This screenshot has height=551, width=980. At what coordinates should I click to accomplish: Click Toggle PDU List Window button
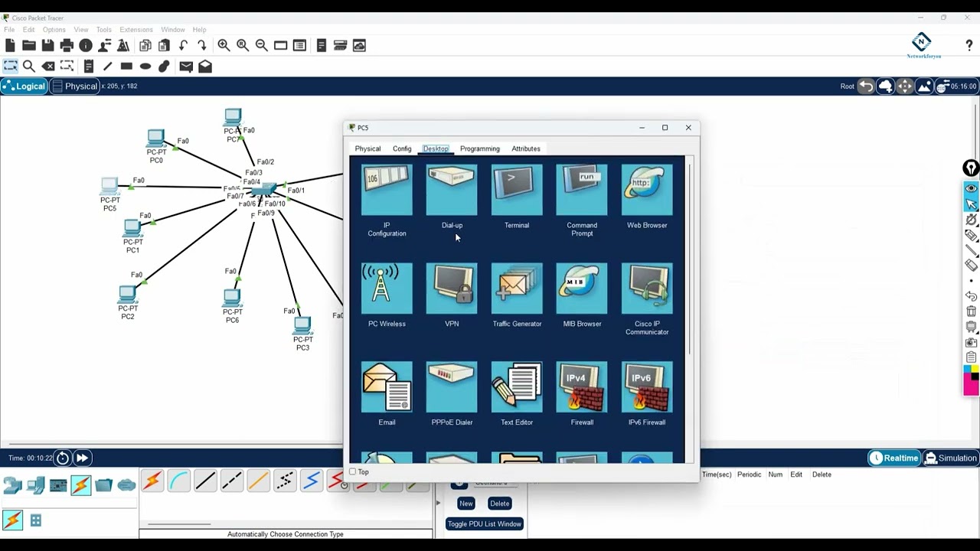[484, 524]
